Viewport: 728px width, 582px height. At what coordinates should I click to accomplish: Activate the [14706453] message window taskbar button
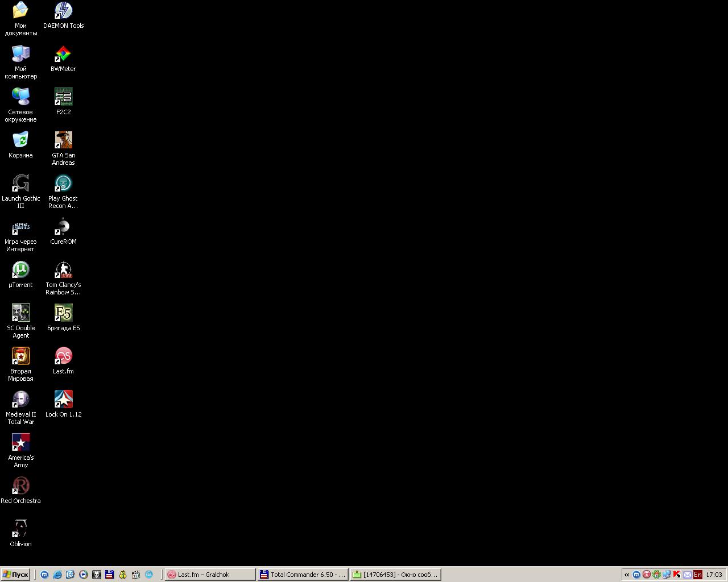(x=395, y=575)
